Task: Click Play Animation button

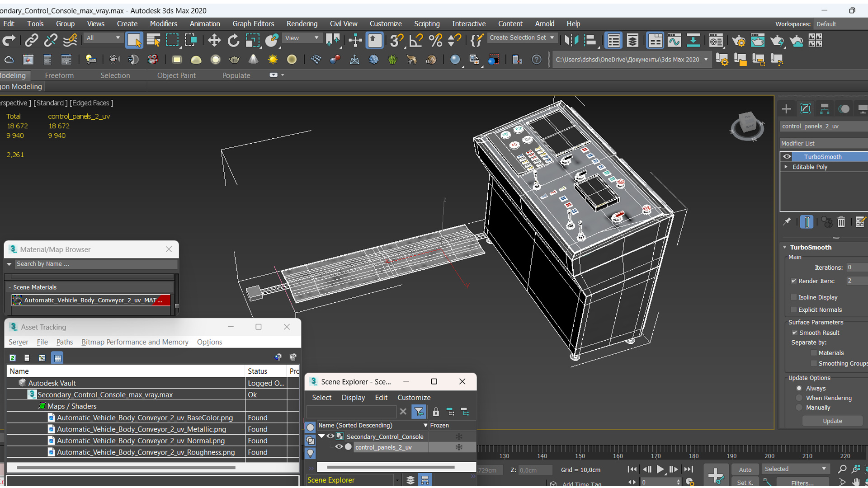Action: pyautogui.click(x=660, y=469)
